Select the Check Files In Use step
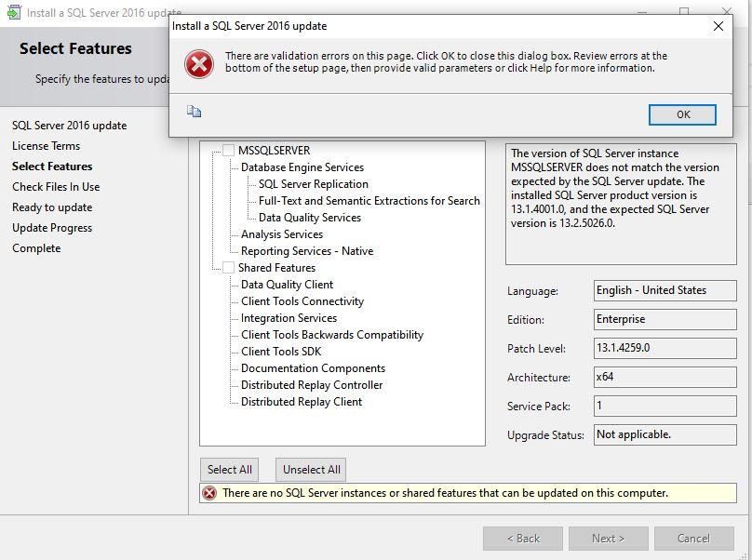752x560 pixels. coord(56,187)
